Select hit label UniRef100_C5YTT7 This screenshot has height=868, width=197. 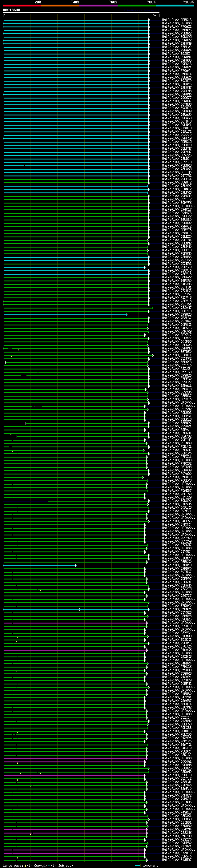pyautogui.click(x=176, y=200)
